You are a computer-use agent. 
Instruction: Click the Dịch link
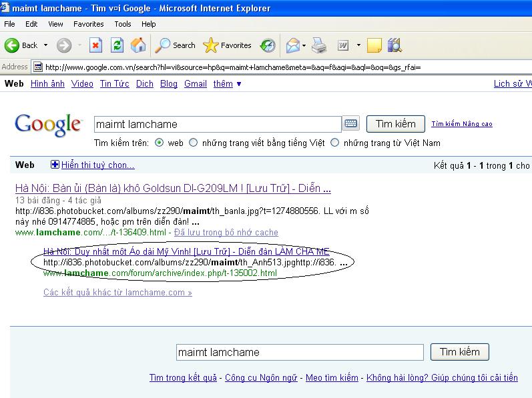click(x=145, y=83)
